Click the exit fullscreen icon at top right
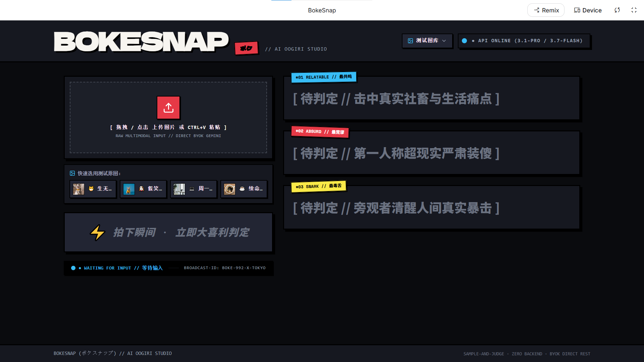 [x=634, y=10]
